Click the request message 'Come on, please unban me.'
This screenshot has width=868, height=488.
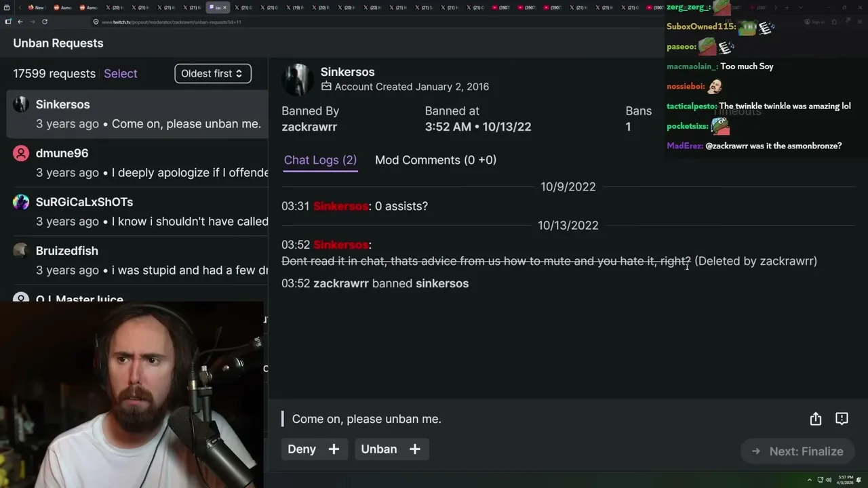pos(367,419)
